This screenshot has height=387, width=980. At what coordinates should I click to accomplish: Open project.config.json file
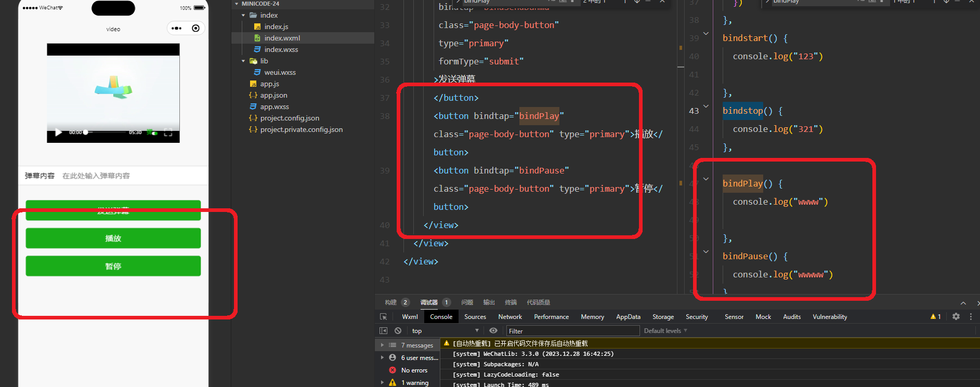[290, 118]
